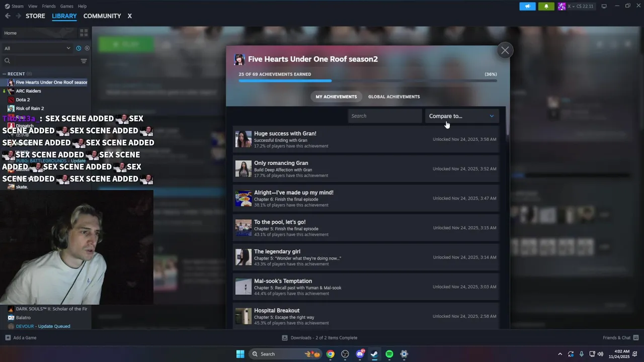The width and height of the screenshot is (644, 362).
Task: Open the View menu
Action: 33,6
